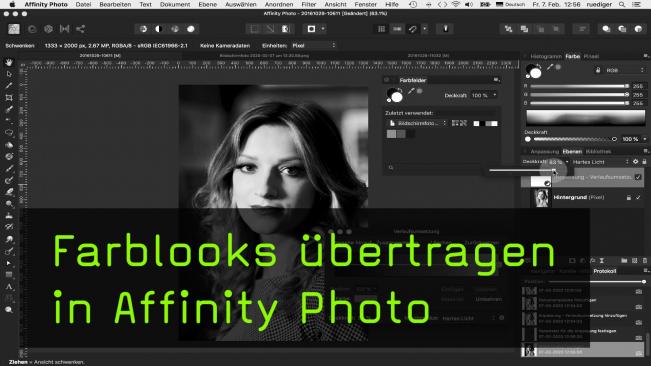Select the Artistic Text tool
This screenshot has width=651, height=366.
coord(9,286)
